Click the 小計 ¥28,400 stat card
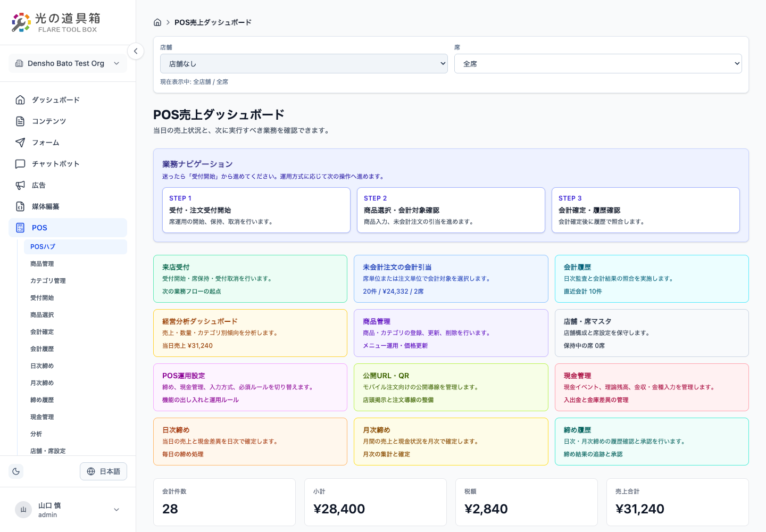766x532 pixels. [x=376, y=502]
